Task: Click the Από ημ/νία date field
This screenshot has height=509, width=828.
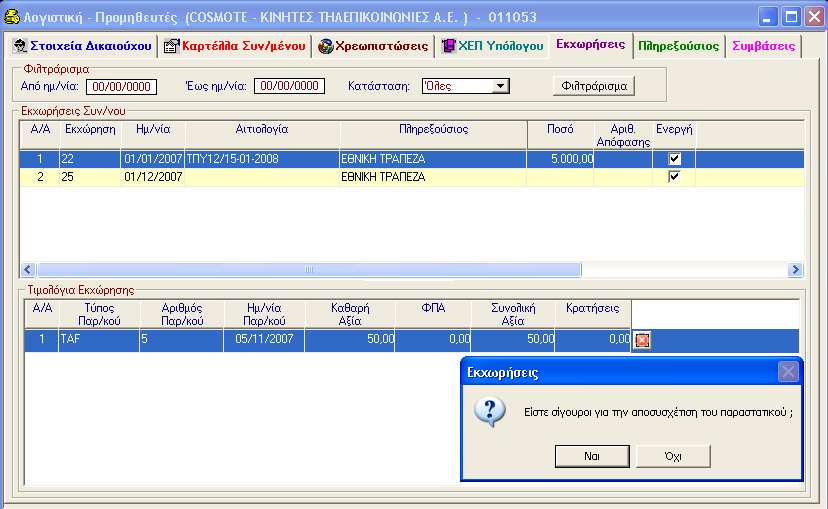Action: tap(121, 87)
